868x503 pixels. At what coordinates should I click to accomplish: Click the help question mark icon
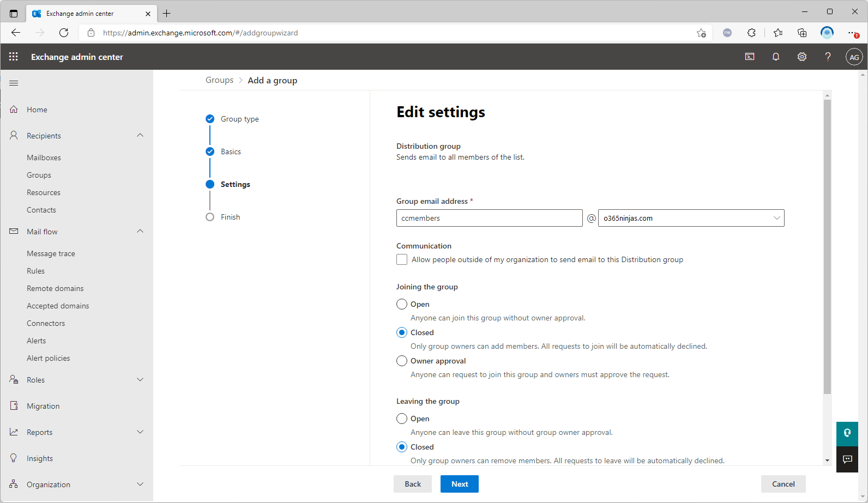[828, 57]
